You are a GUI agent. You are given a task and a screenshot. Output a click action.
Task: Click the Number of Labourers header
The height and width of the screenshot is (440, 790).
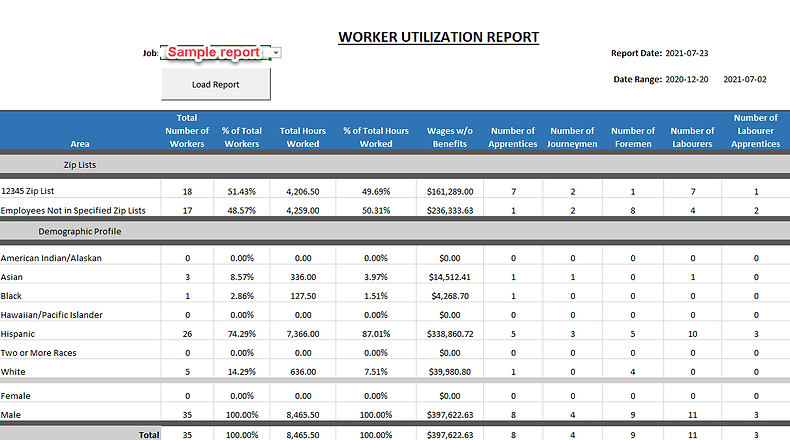pos(692,137)
